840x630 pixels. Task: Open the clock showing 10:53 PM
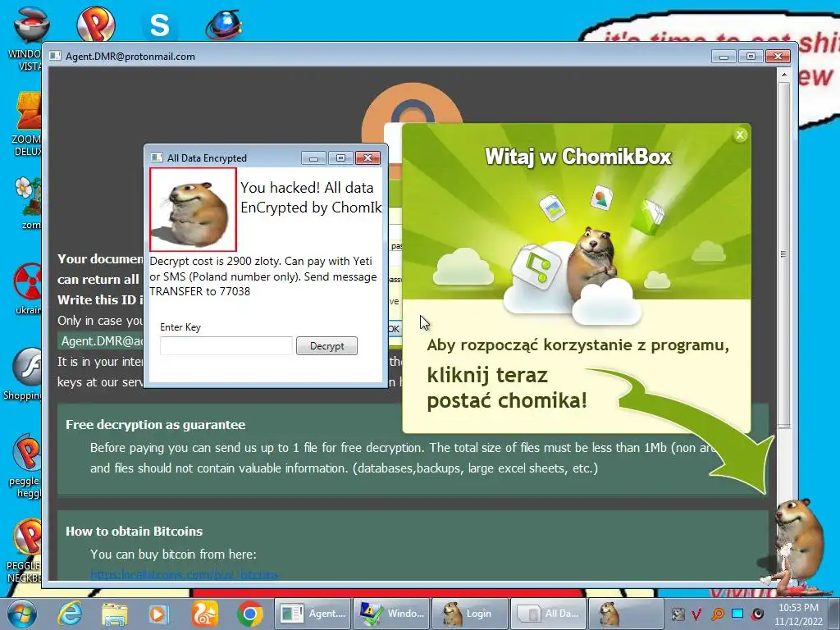click(x=798, y=614)
